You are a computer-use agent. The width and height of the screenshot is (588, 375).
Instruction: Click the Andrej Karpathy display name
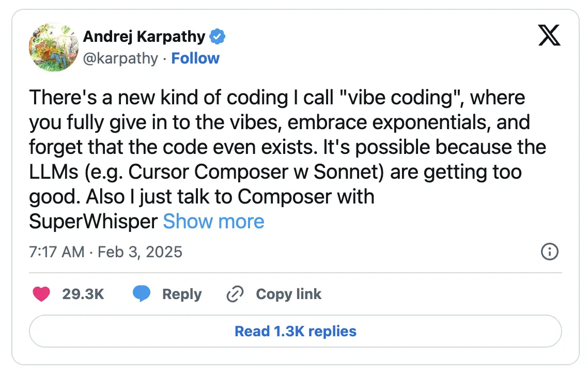(144, 37)
